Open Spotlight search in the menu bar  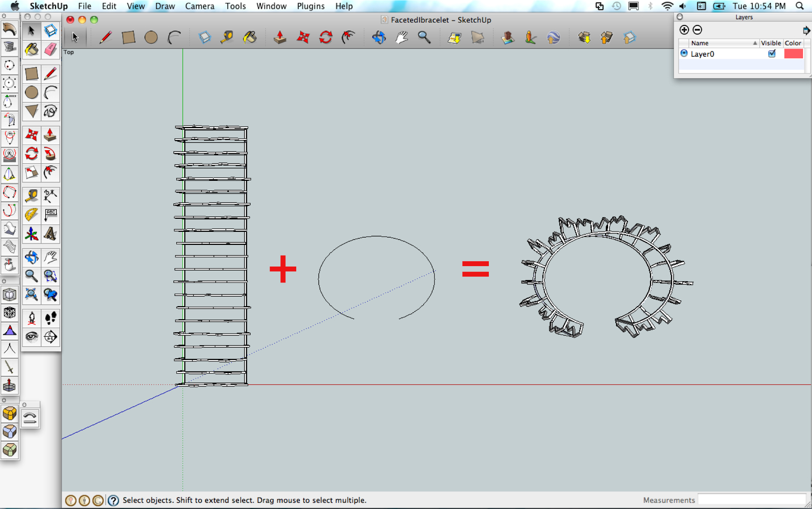click(800, 6)
